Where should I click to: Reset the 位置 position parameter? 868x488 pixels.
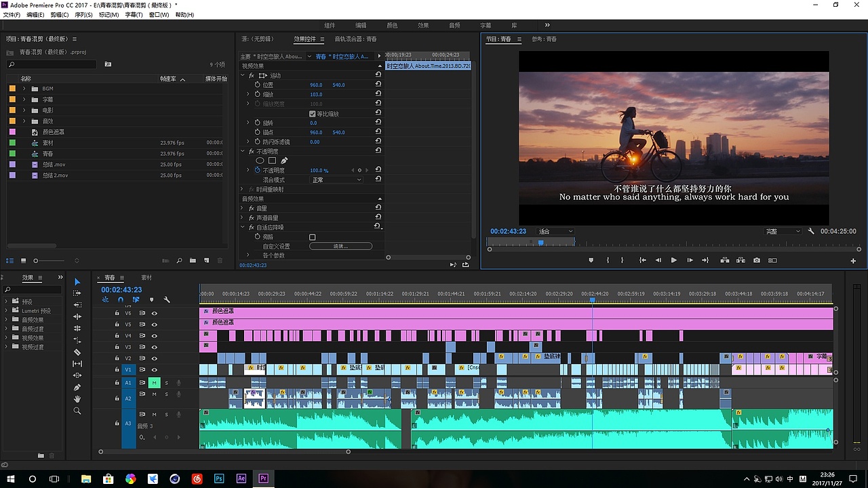pos(378,85)
